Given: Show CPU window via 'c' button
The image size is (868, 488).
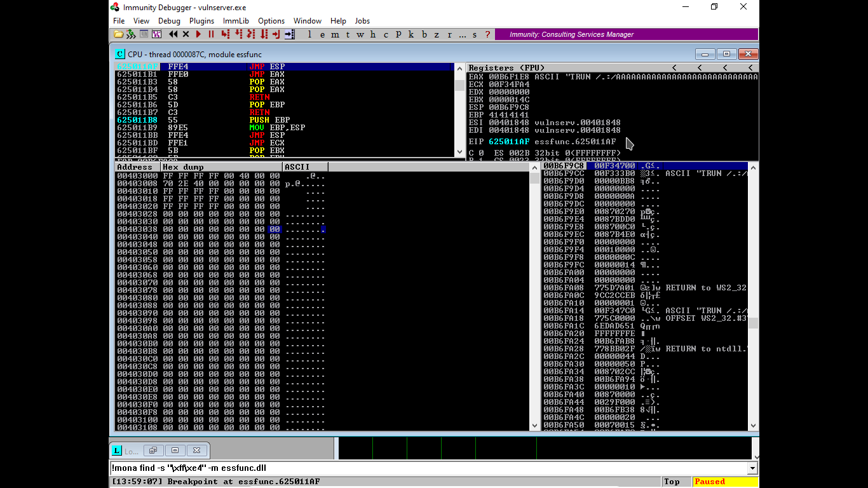Looking at the screenshot, I should (386, 34).
